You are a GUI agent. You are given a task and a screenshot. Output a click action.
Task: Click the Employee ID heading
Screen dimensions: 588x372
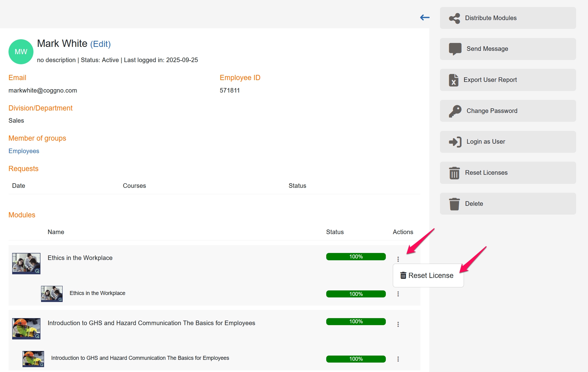(x=240, y=78)
